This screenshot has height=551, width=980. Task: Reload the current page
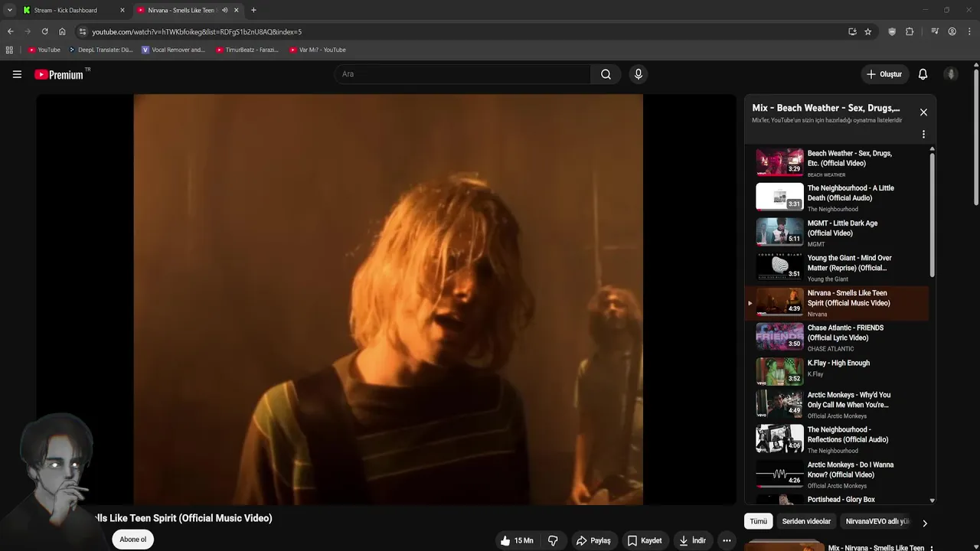tap(44, 31)
